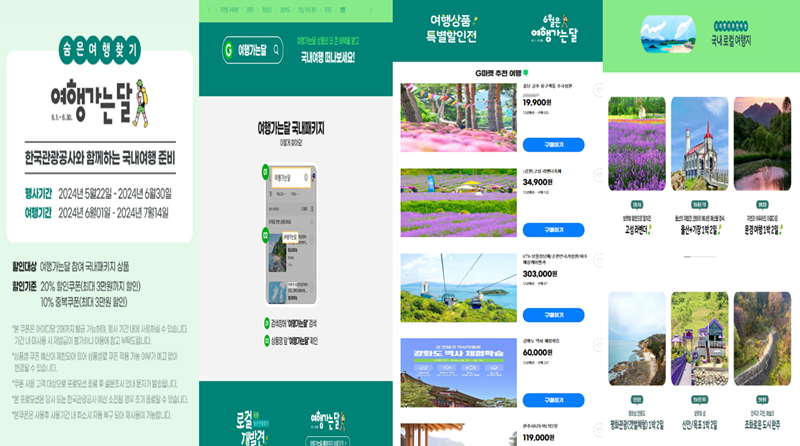Tap the wishlist circle beside the 60,000원 product
The width and height of the screenshot is (800, 446).
point(598,345)
